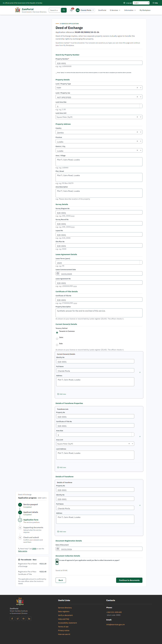
Task: Open Verify a document footer link
Action: click(x=65, y=615)
